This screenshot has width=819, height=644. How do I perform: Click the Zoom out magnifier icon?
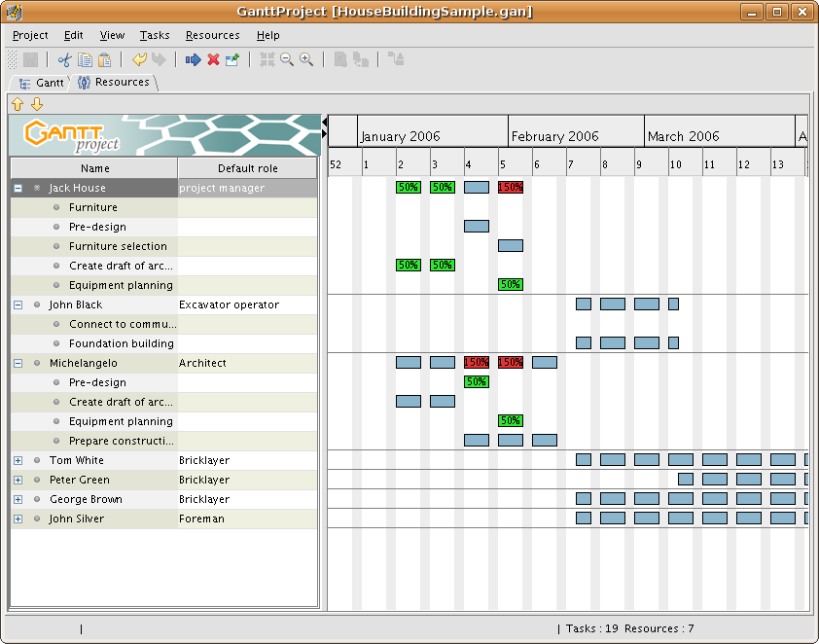[x=287, y=59]
